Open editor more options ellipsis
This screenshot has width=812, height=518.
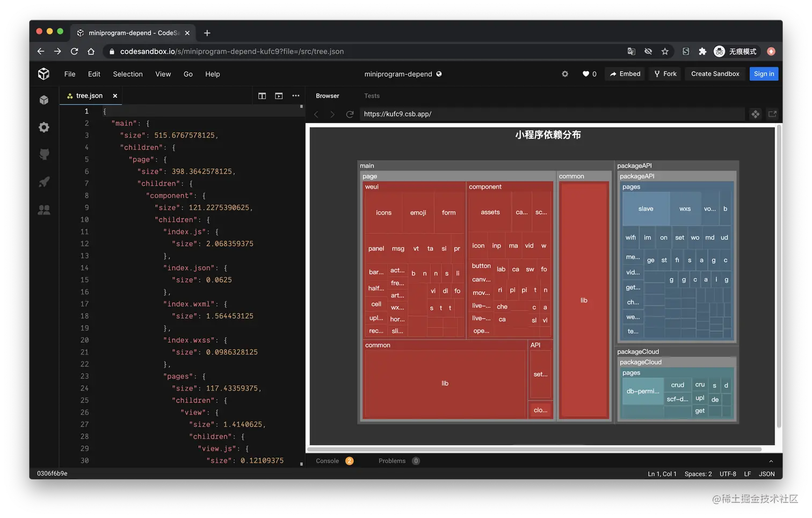point(296,96)
